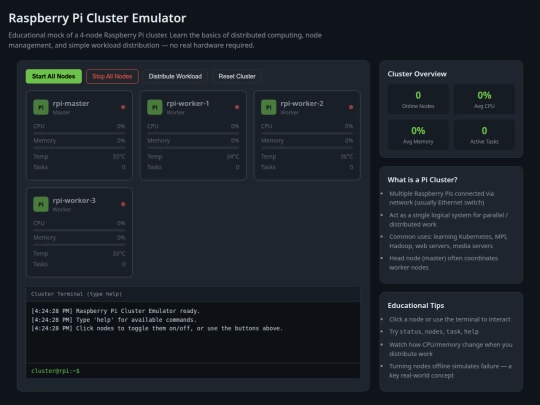Click terminal line about clicking nodes to toggle
540x405 pixels.
point(157,329)
